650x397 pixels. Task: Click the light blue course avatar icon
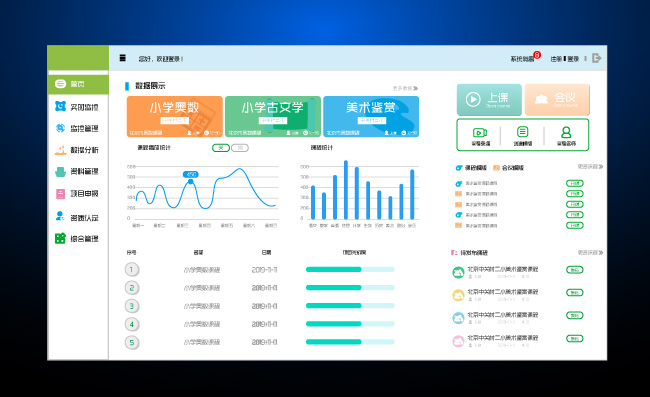pos(458,318)
